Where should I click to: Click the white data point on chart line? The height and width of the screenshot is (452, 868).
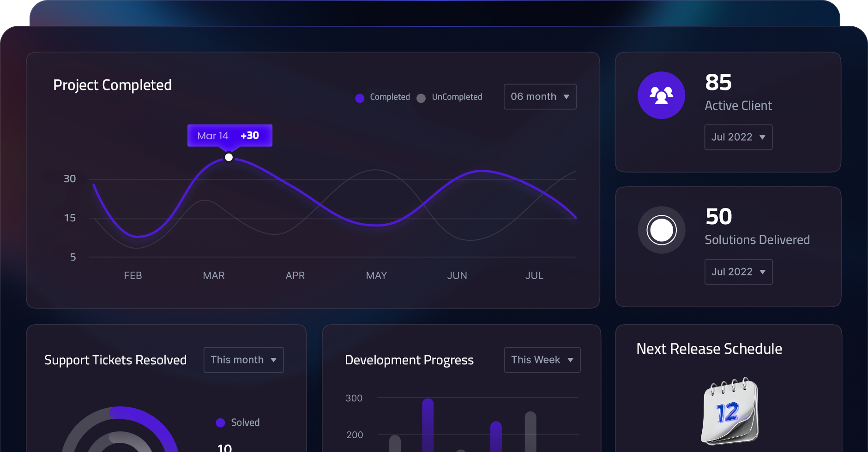[x=229, y=157]
